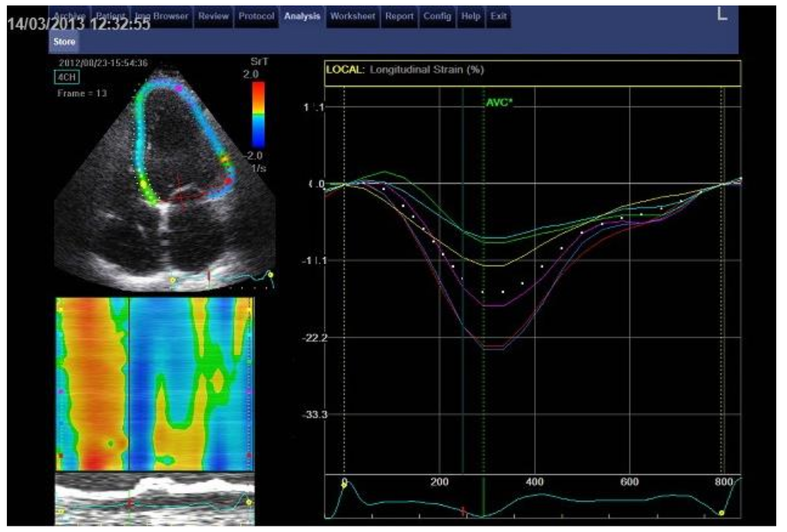Open the Img Browser tab
Viewport: 787px width, 532px height.
coord(161,16)
